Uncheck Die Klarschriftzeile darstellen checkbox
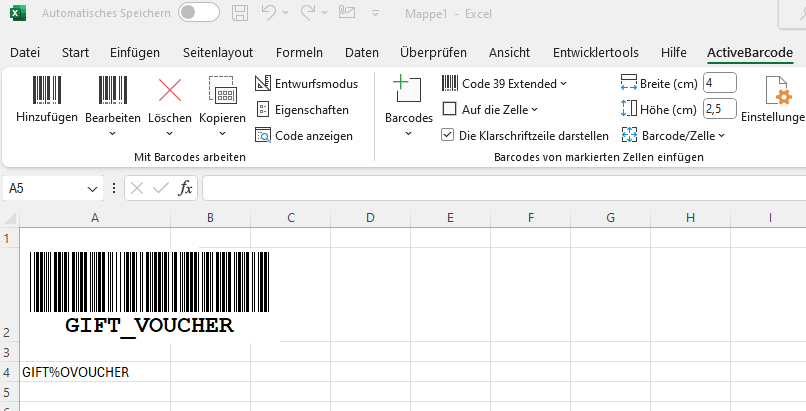The height and width of the screenshot is (411, 806). point(448,135)
